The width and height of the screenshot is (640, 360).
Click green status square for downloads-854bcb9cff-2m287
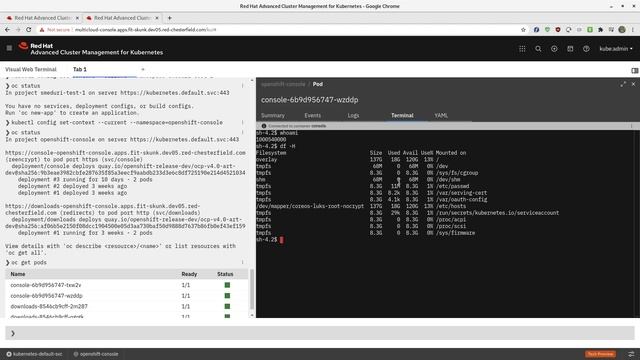(227, 306)
